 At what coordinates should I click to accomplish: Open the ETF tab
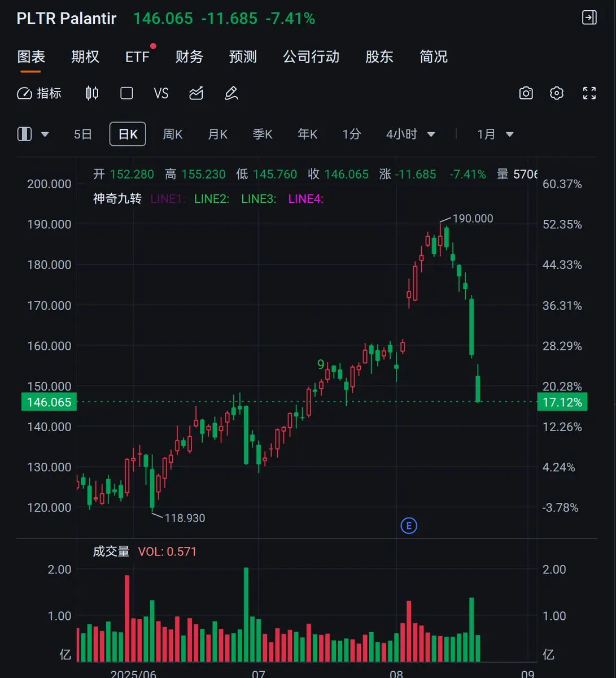[138, 56]
